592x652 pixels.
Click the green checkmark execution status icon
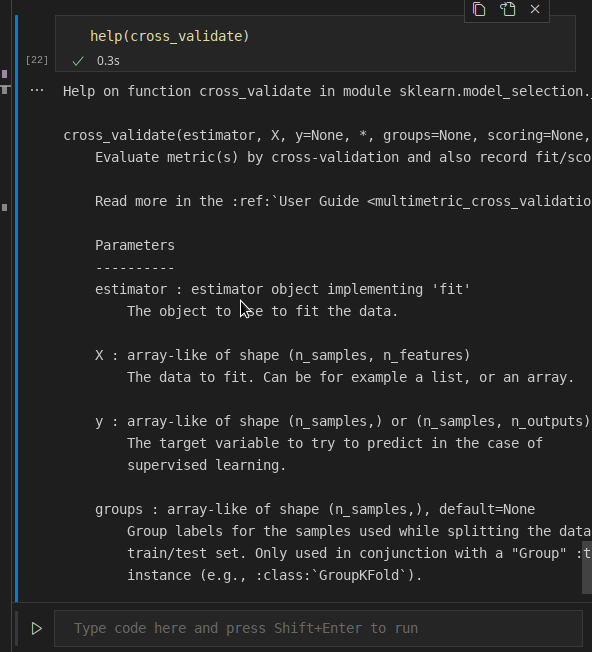tap(78, 61)
